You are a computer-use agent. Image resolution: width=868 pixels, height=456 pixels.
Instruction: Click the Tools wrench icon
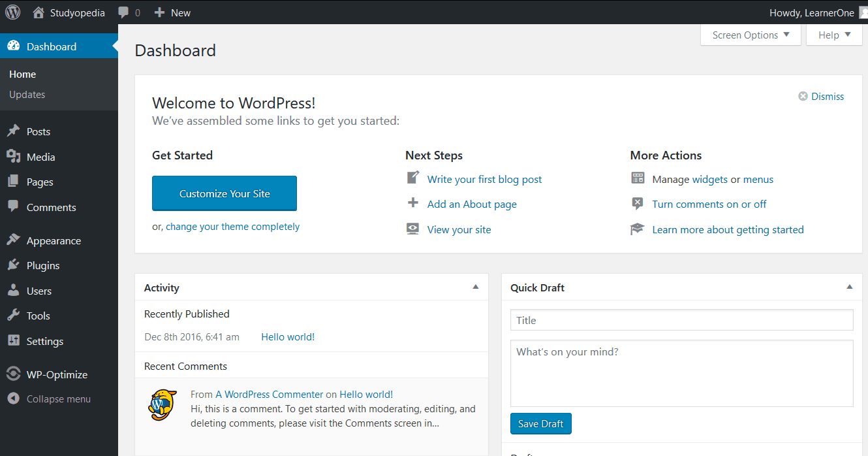click(x=15, y=316)
